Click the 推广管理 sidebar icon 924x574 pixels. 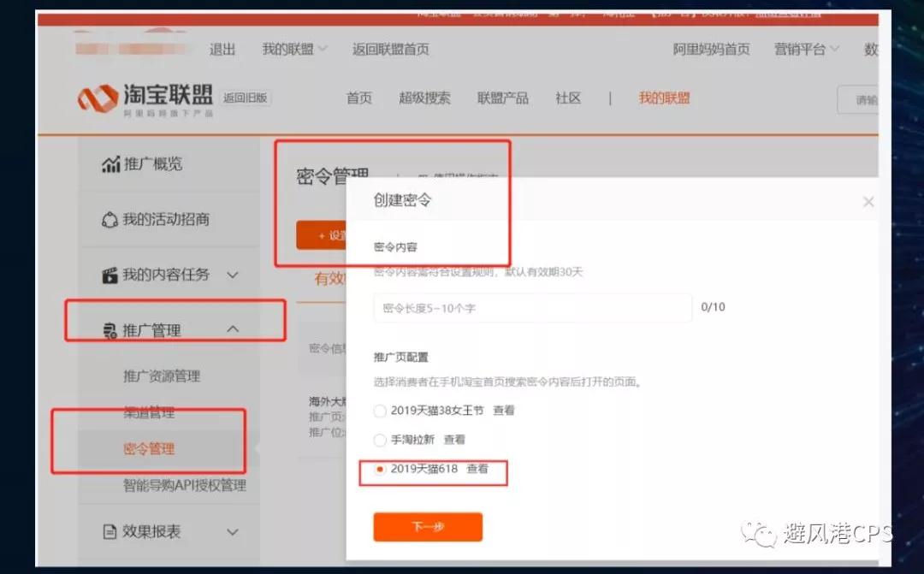coord(110,330)
